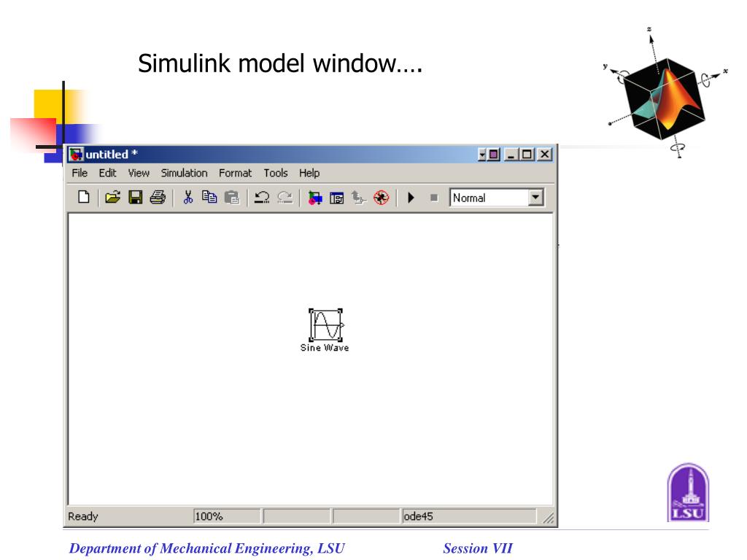Expand the Normal simulation mode dropdown

(x=536, y=197)
